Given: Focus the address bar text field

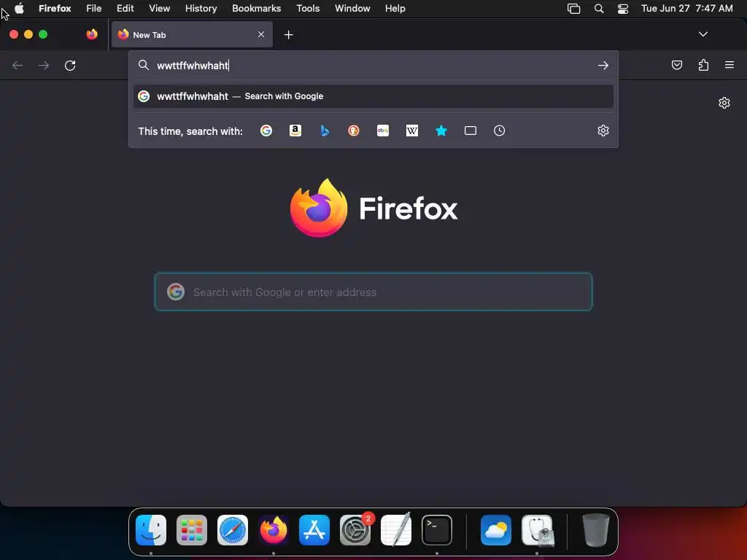Looking at the screenshot, I should point(374,65).
